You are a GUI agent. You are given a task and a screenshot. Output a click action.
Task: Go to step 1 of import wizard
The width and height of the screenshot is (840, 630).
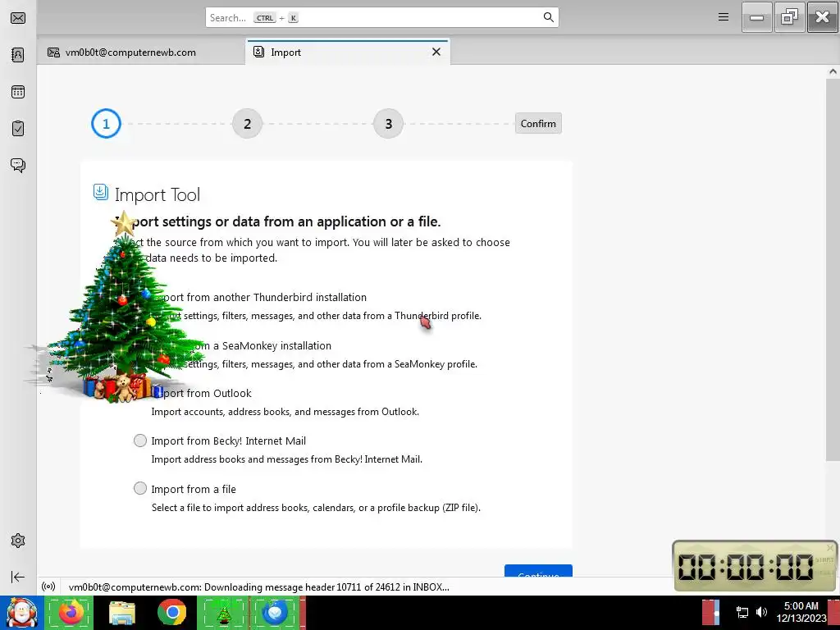coord(106,124)
